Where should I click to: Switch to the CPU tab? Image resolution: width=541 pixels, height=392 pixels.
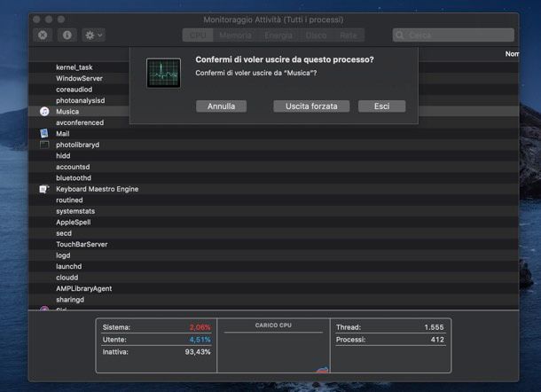click(x=198, y=35)
